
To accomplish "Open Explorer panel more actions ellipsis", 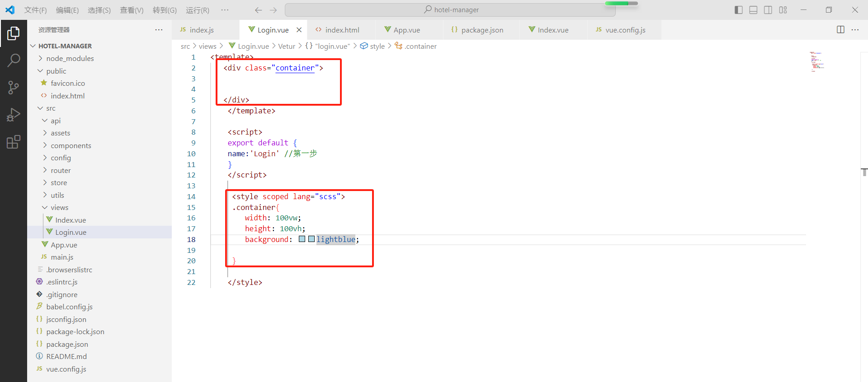I will click(159, 30).
